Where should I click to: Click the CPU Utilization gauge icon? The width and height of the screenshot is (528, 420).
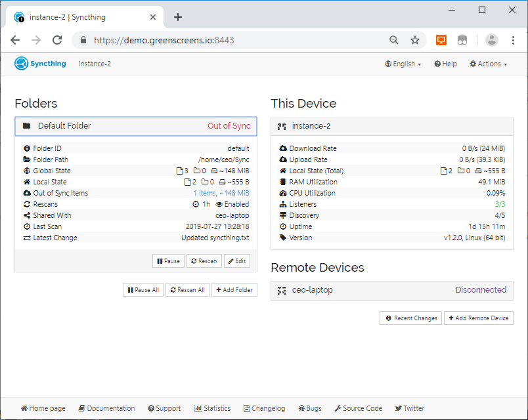(x=283, y=193)
